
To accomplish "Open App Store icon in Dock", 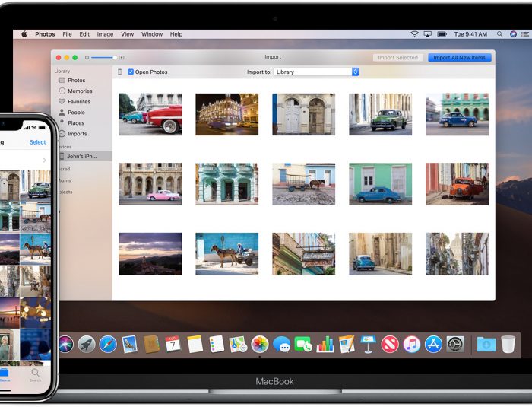I will coord(433,344).
